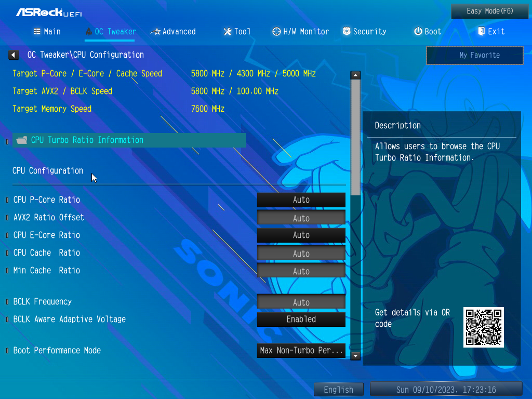532x399 pixels.
Task: Click Target Memory Speed 7600 MHz value
Action: [208, 109]
